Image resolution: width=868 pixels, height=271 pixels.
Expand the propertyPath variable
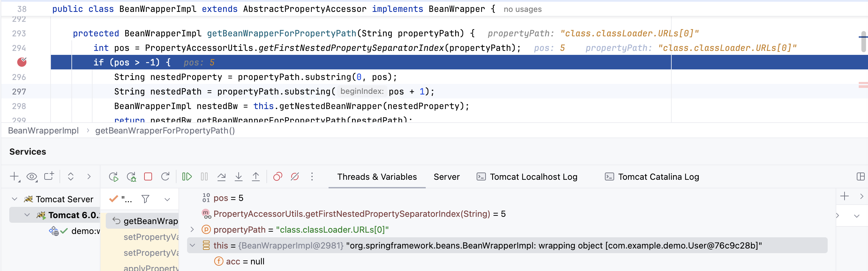point(192,230)
